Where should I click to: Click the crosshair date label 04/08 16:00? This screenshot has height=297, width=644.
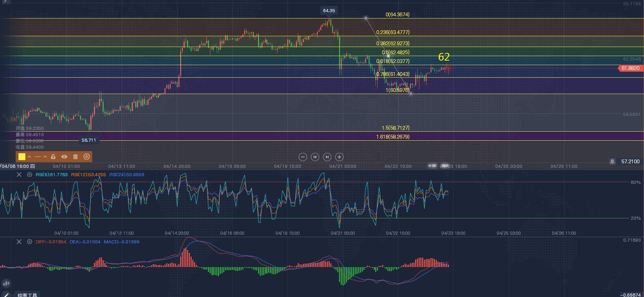[17, 166]
